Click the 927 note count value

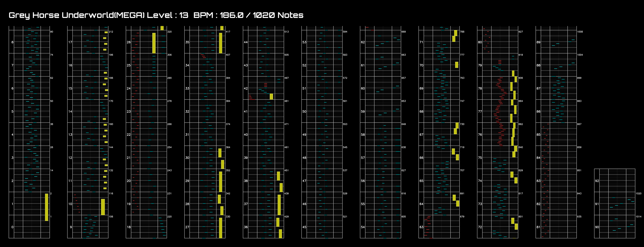[521, 32]
